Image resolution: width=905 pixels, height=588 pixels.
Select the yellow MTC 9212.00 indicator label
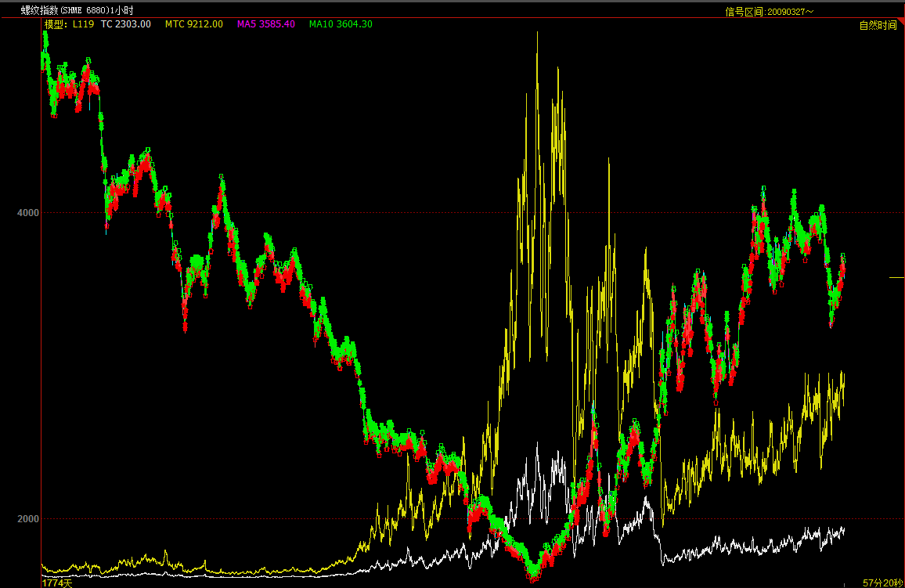point(193,24)
